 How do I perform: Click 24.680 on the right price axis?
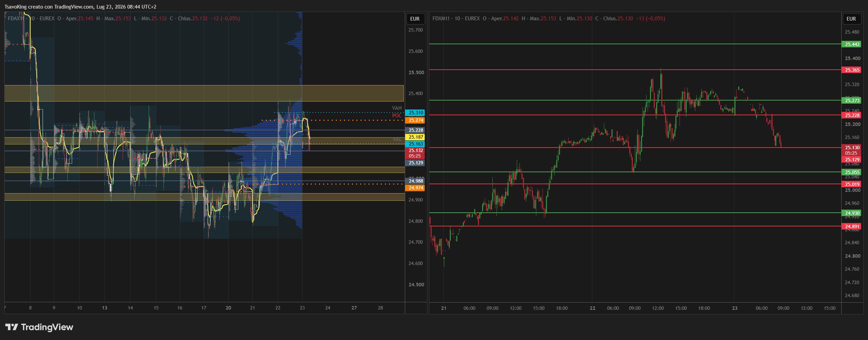pos(852,295)
